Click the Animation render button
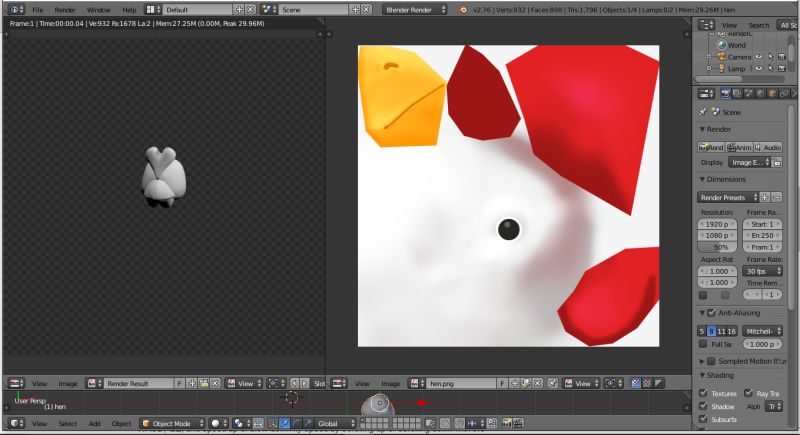Image resolution: width=800 pixels, height=435 pixels. [739, 147]
